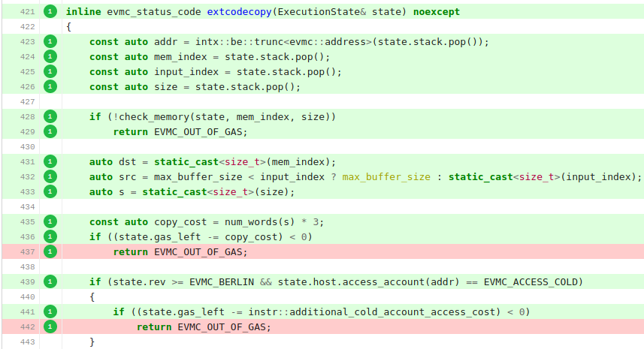Click the noexcept keyword on line 421
The height and width of the screenshot is (349, 644).
(x=437, y=12)
